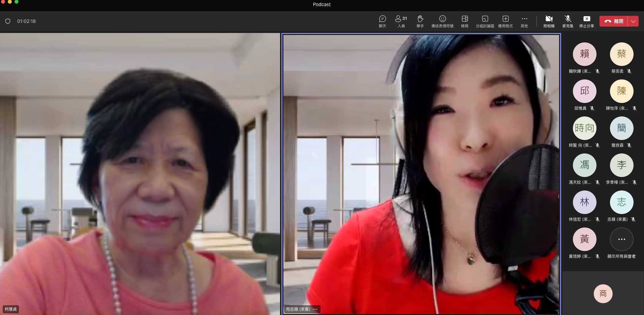
Task: Select the 馮 participant avatar
Action: click(585, 165)
